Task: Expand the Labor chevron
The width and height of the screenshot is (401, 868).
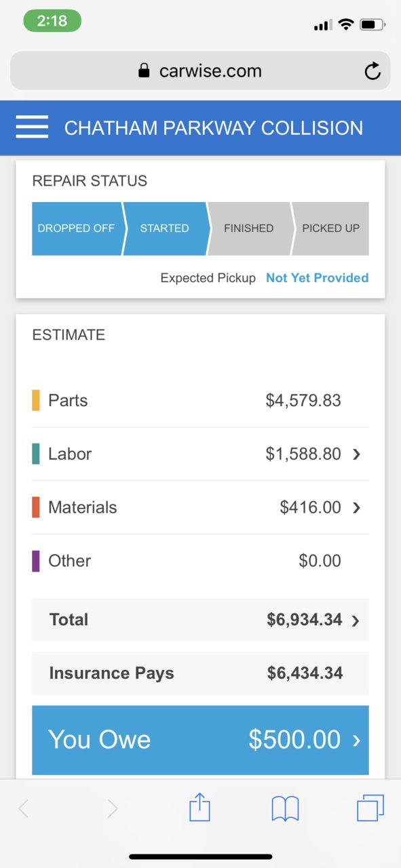Action: point(357,454)
